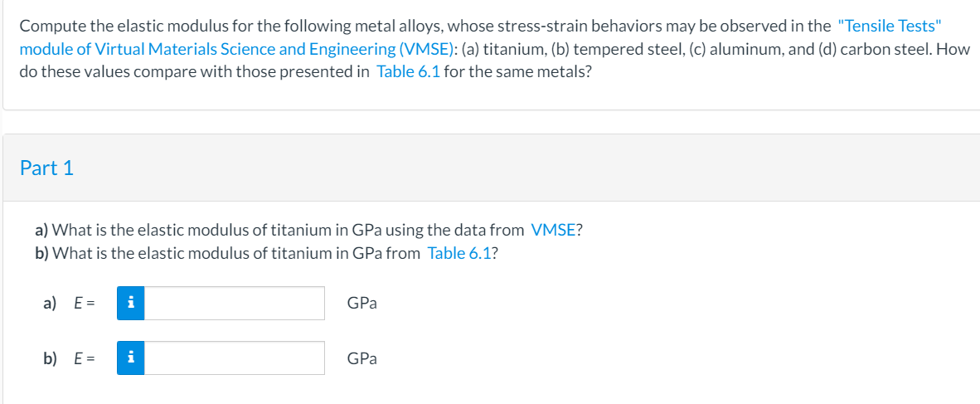Click the info icon beside answer b
Image resolution: width=980 pixels, height=404 pixels.
pyautogui.click(x=131, y=358)
